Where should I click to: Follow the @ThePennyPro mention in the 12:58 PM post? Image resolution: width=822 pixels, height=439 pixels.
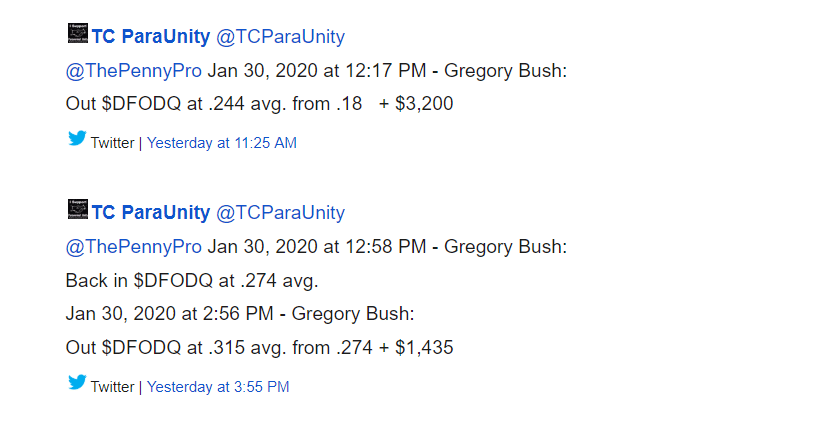point(134,247)
